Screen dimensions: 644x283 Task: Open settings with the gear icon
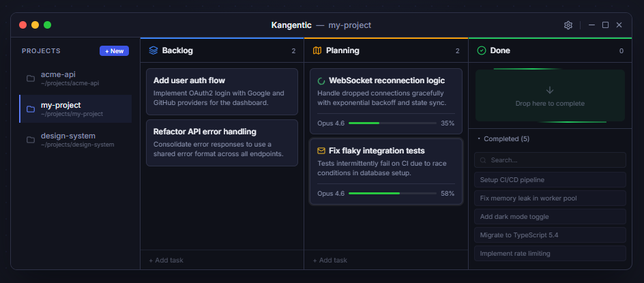coord(568,25)
